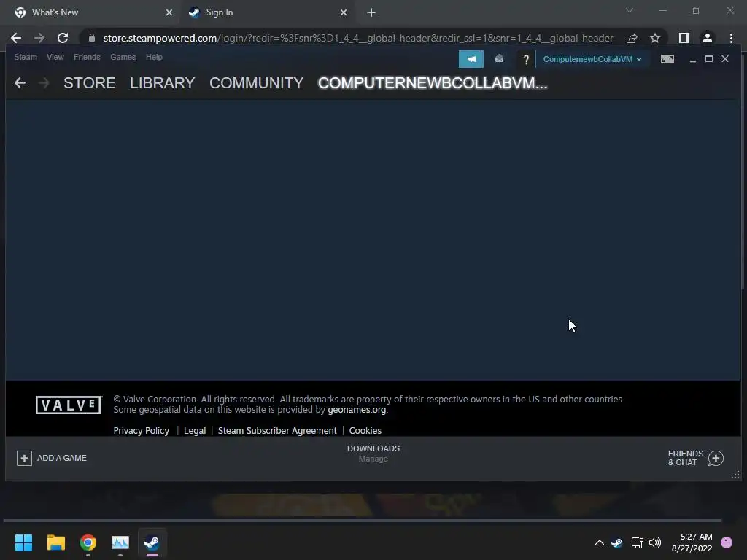The width and height of the screenshot is (747, 560).
Task: Open the Games menu in Steam
Action: pyautogui.click(x=123, y=57)
